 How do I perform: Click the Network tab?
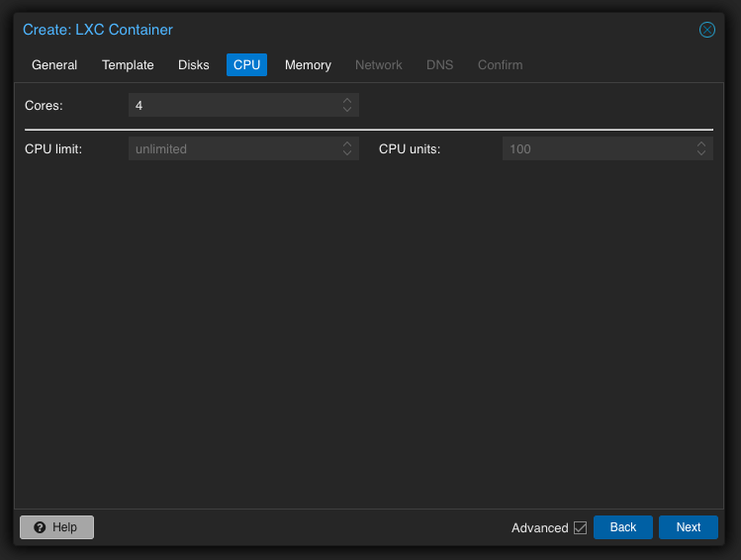click(x=378, y=65)
